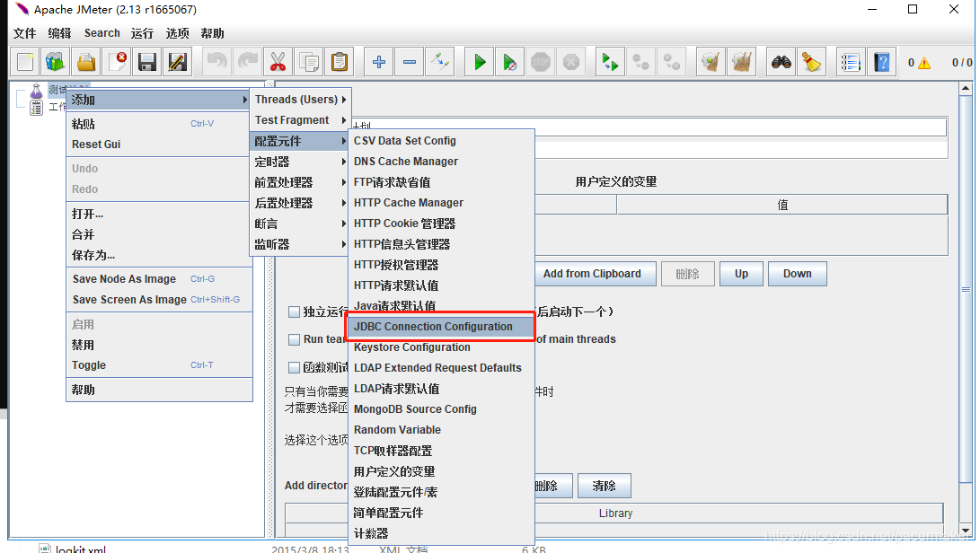Expand the 后置处理器 submenu
Viewport: 980px width, 553px height.
point(300,203)
